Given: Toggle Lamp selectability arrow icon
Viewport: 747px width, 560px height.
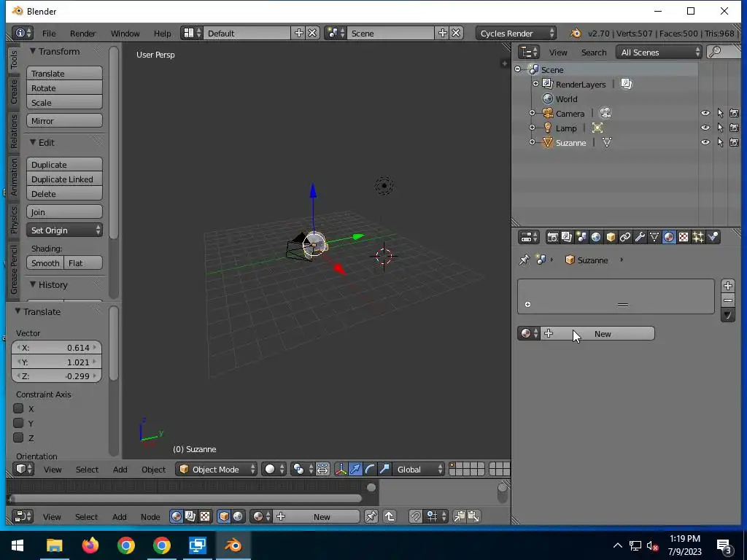Looking at the screenshot, I should point(720,128).
